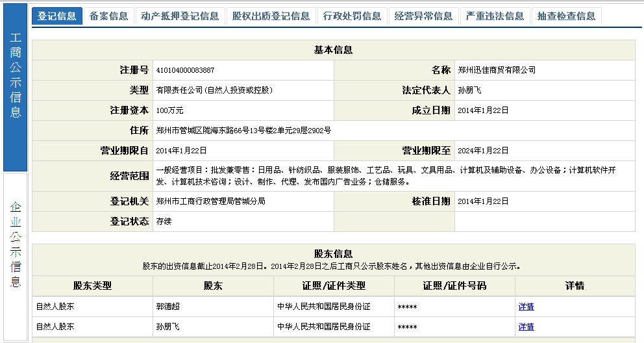
Task: Click the 登记状态 field label
Action: point(129,222)
